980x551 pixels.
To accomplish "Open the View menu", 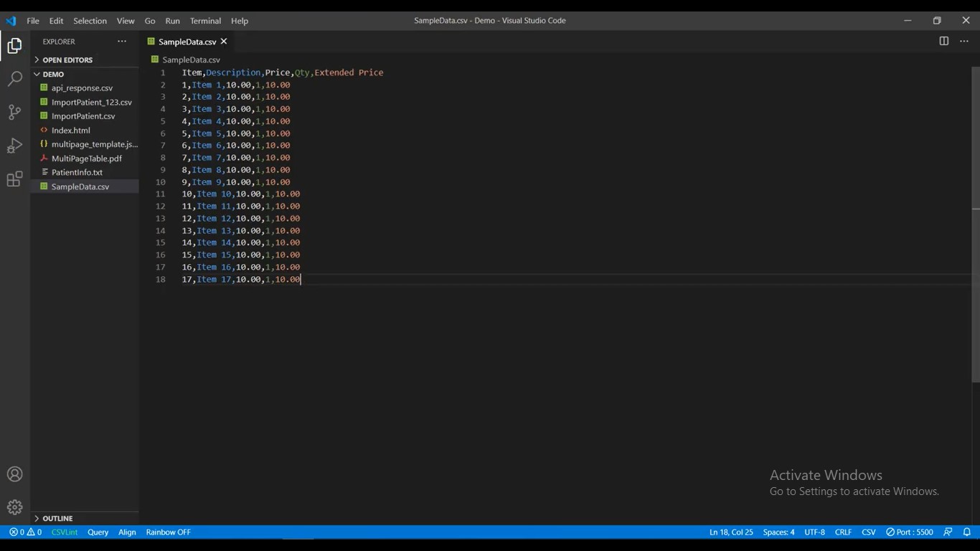I will [126, 21].
